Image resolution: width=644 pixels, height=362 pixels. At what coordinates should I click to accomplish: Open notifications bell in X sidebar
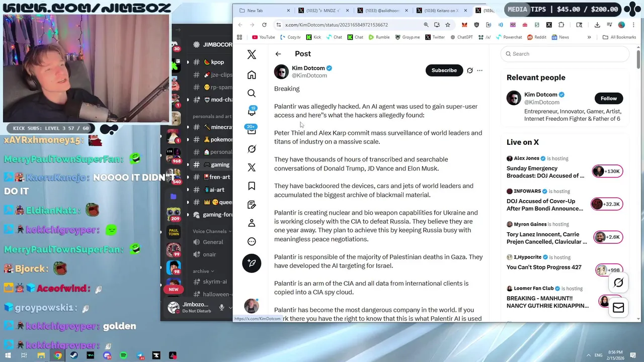(x=252, y=111)
